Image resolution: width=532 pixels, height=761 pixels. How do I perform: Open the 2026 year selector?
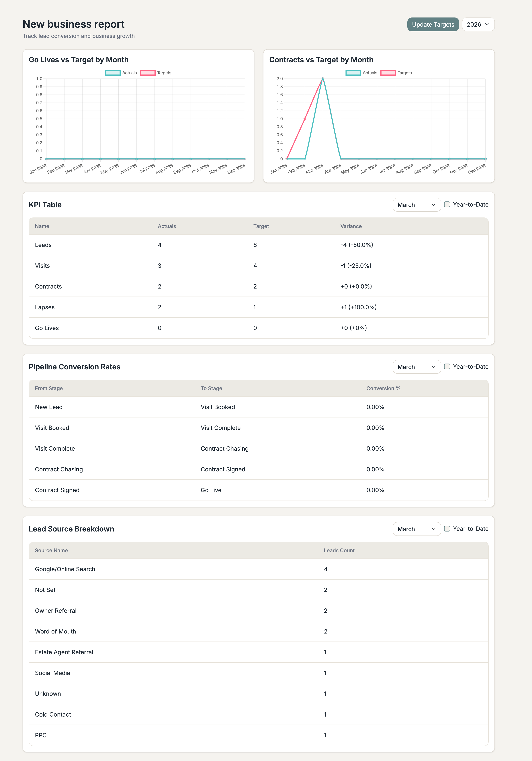(x=478, y=24)
